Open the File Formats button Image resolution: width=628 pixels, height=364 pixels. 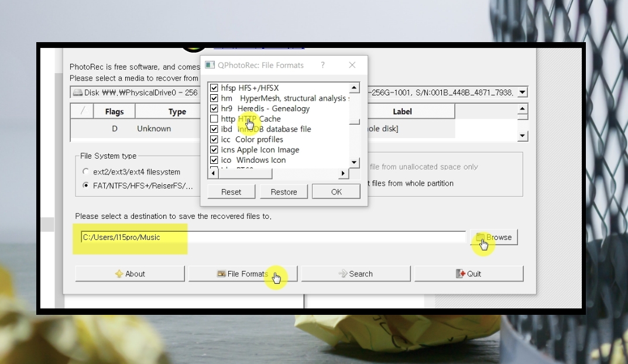(243, 274)
